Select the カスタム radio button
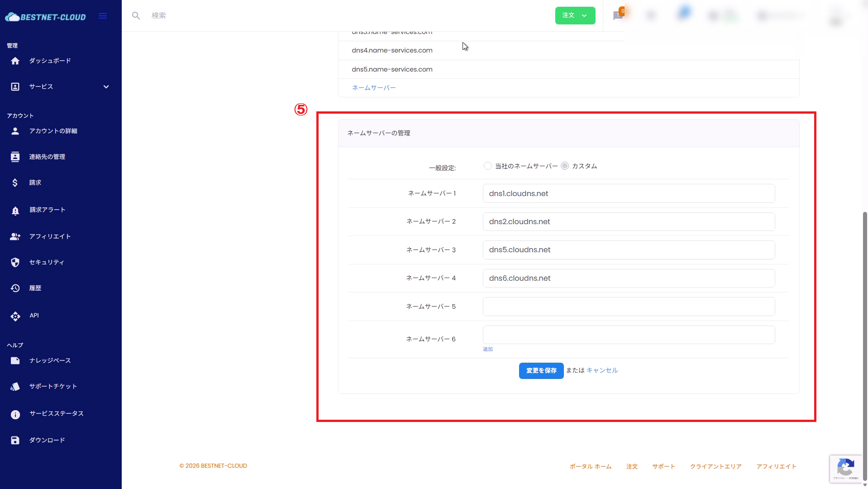Image resolution: width=868 pixels, height=489 pixels. (565, 166)
